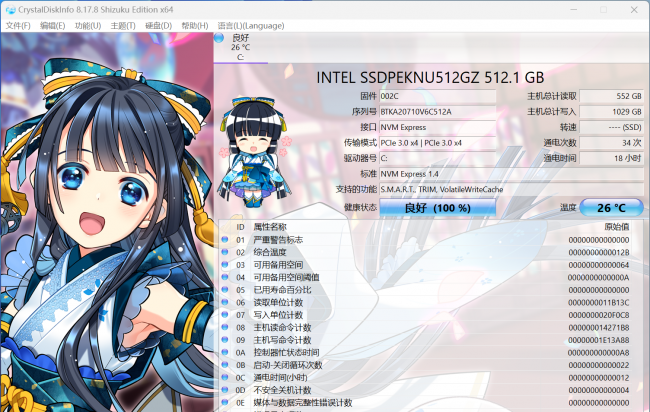The image size is (650, 412).
Task: Click the 26 °C temperature button
Action: pos(611,208)
